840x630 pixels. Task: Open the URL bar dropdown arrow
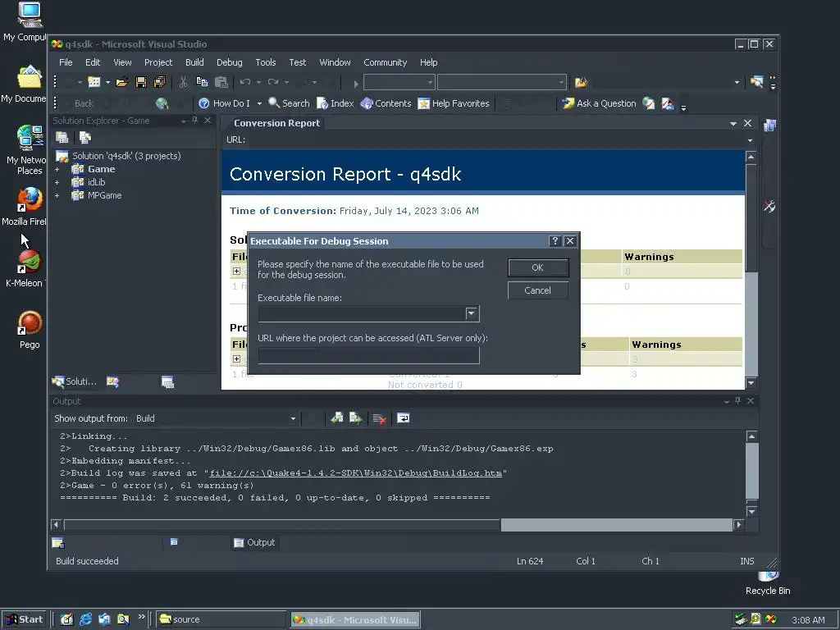[x=750, y=139]
